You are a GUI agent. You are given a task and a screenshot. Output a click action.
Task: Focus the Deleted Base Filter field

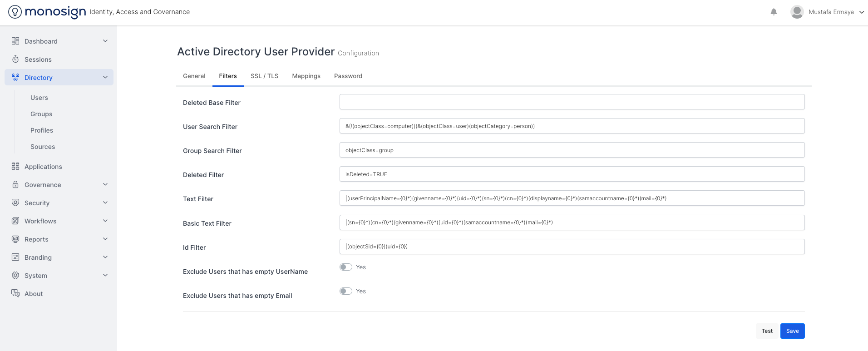click(572, 102)
